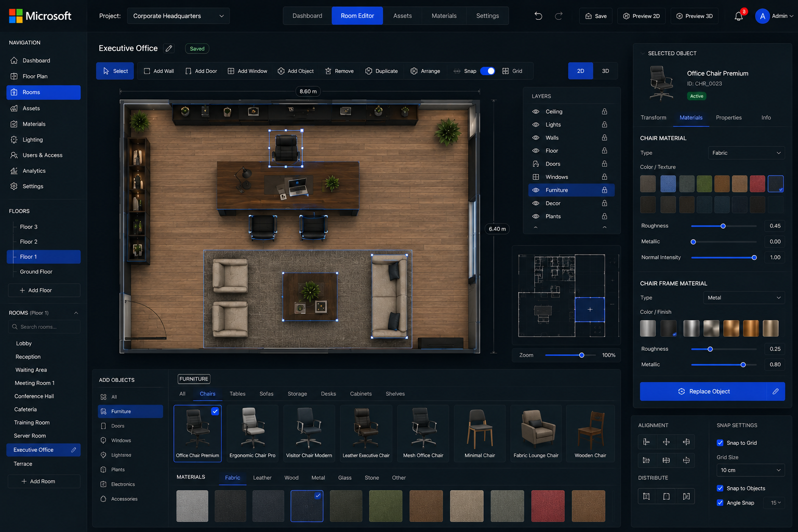The height and width of the screenshot is (532, 798).
Task: Edit the Executive Office title pencil icon
Action: pos(169,48)
